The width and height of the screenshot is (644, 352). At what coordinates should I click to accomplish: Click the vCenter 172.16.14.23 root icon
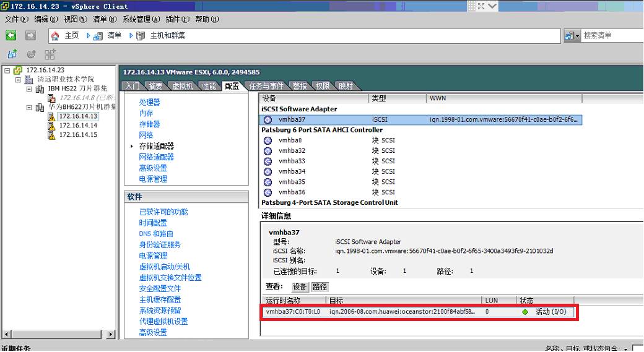(18, 70)
